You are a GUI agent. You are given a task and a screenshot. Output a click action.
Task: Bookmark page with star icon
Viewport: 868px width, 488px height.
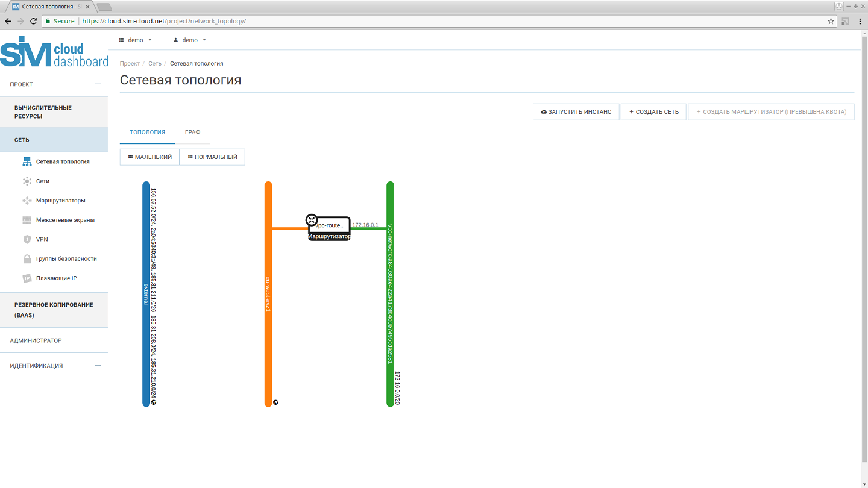click(x=831, y=21)
